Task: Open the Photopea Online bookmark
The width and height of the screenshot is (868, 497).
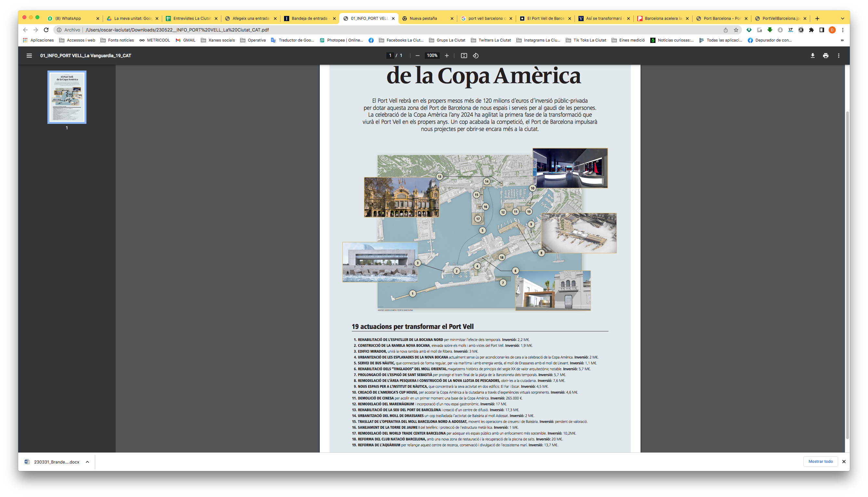Action: coord(341,40)
